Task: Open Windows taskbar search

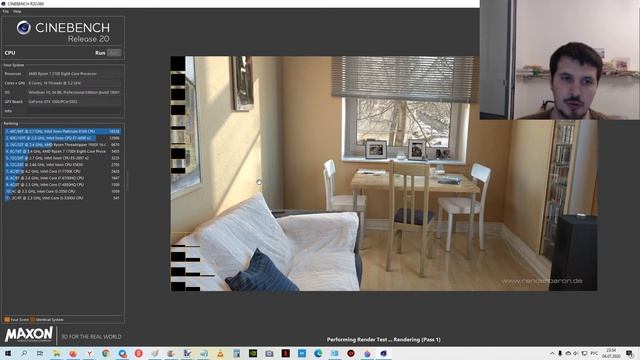Action: (x=24, y=353)
